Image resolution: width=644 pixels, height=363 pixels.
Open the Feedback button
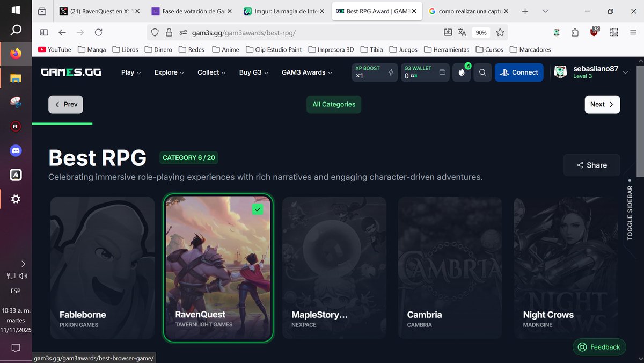point(599,347)
